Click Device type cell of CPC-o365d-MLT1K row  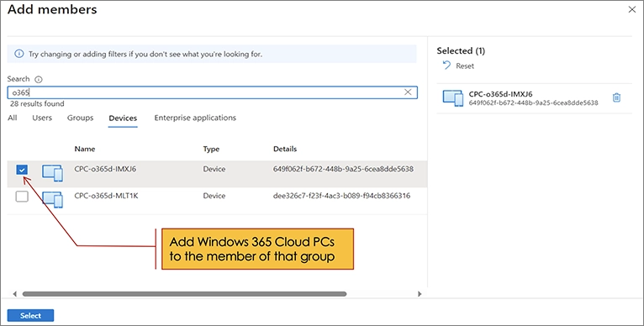click(214, 196)
